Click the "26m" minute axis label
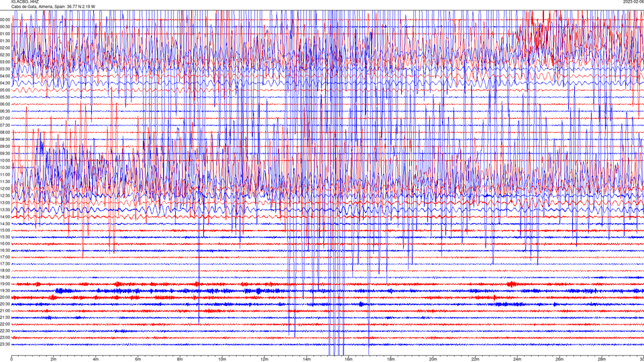This screenshot has width=644, height=362. click(559, 359)
